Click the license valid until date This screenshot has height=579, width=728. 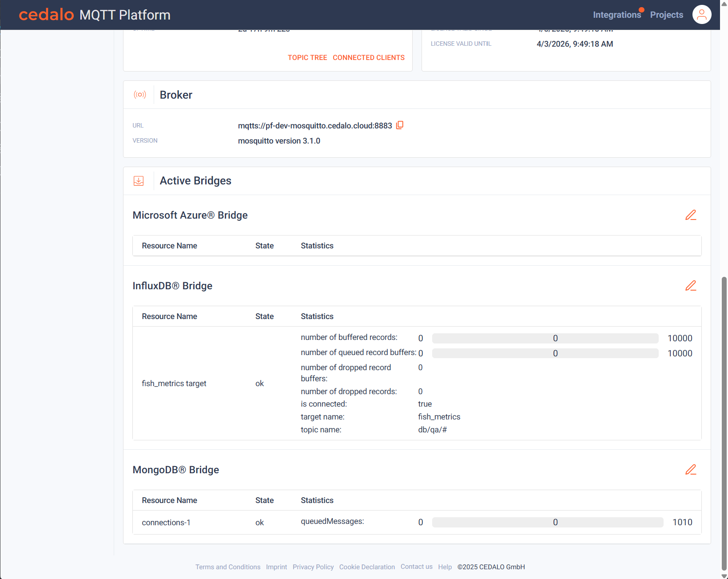(x=575, y=44)
